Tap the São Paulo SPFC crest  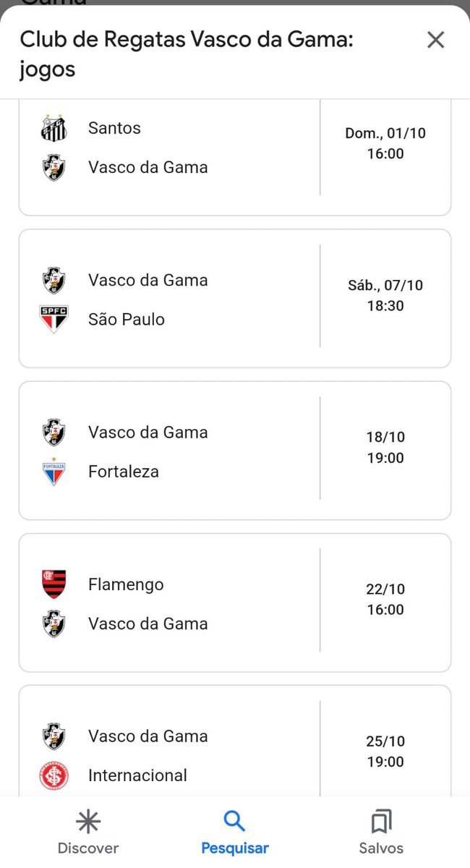[54, 319]
